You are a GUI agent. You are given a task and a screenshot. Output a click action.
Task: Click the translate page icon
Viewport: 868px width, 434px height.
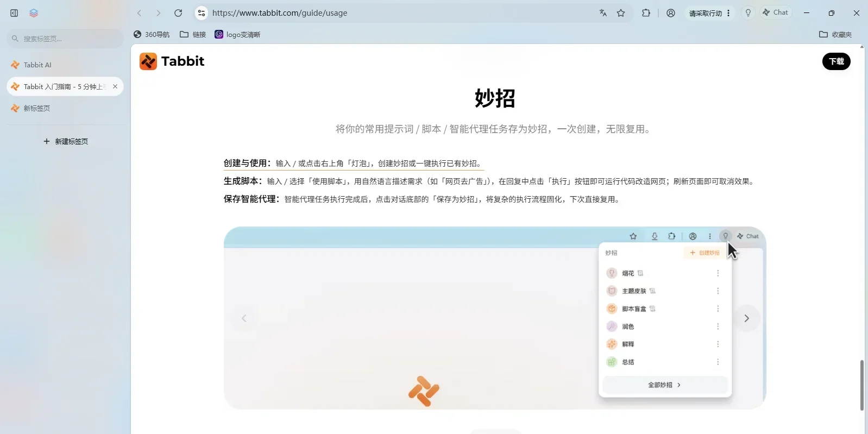tap(603, 13)
